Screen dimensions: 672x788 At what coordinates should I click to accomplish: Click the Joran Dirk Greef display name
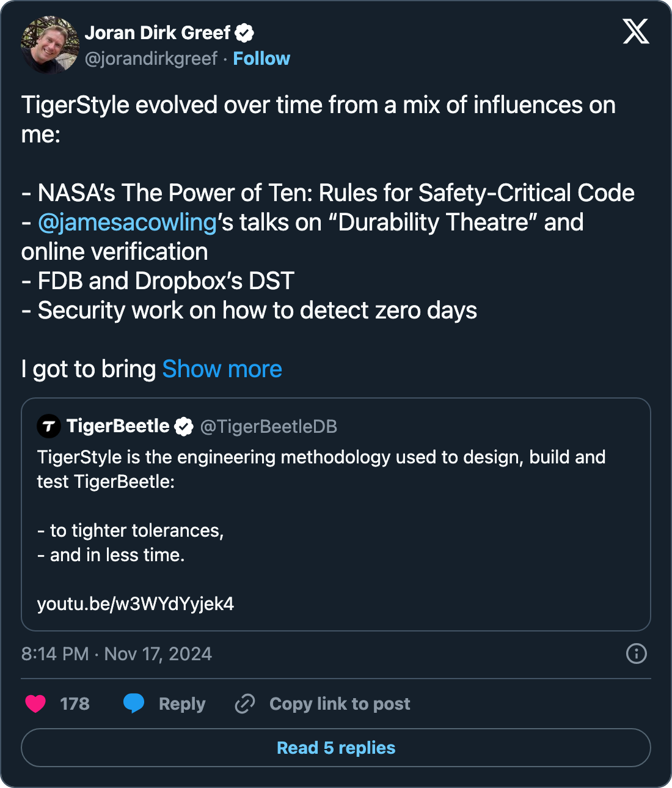(x=158, y=33)
